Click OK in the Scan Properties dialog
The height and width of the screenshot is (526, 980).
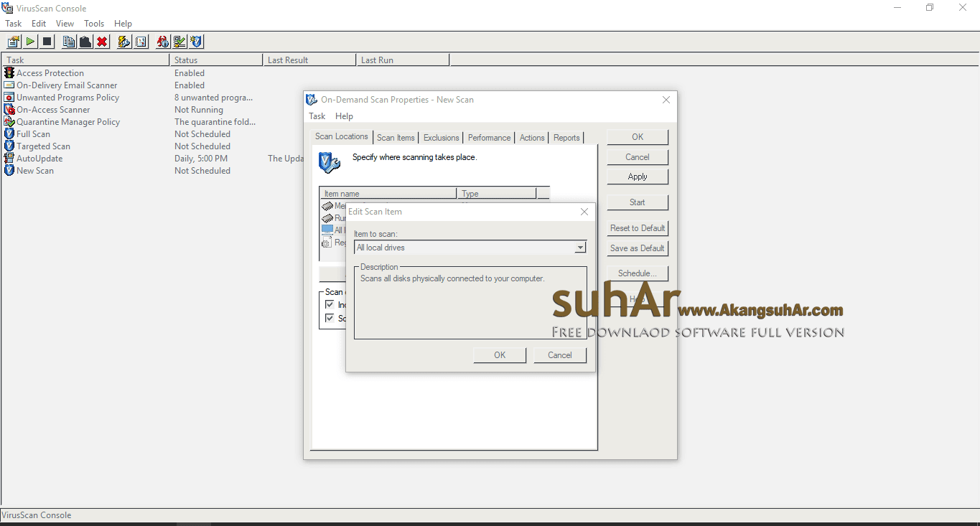point(638,136)
